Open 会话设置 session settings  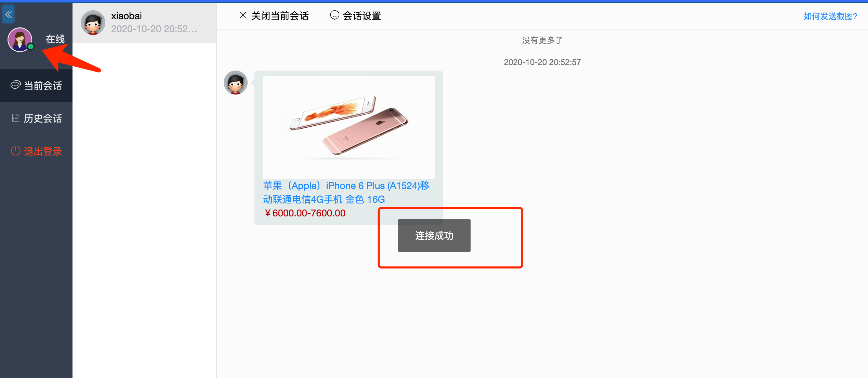(x=362, y=16)
